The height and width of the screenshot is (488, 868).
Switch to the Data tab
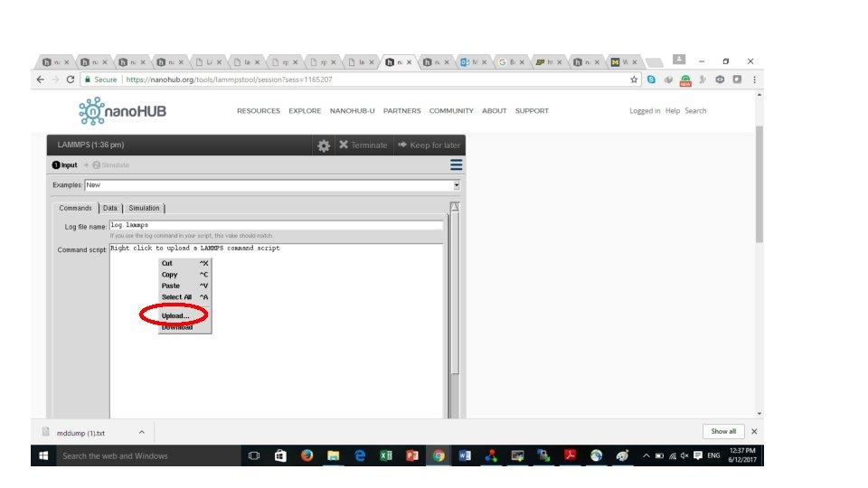tap(110, 208)
